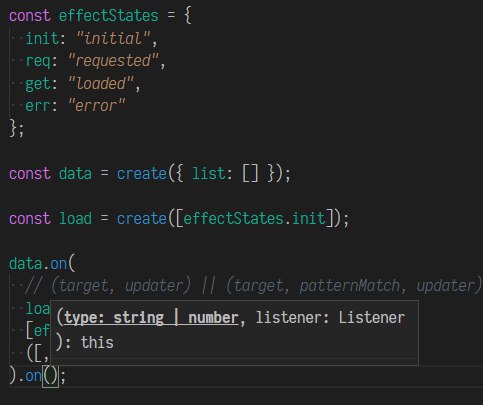Click the load constant name

75,219
